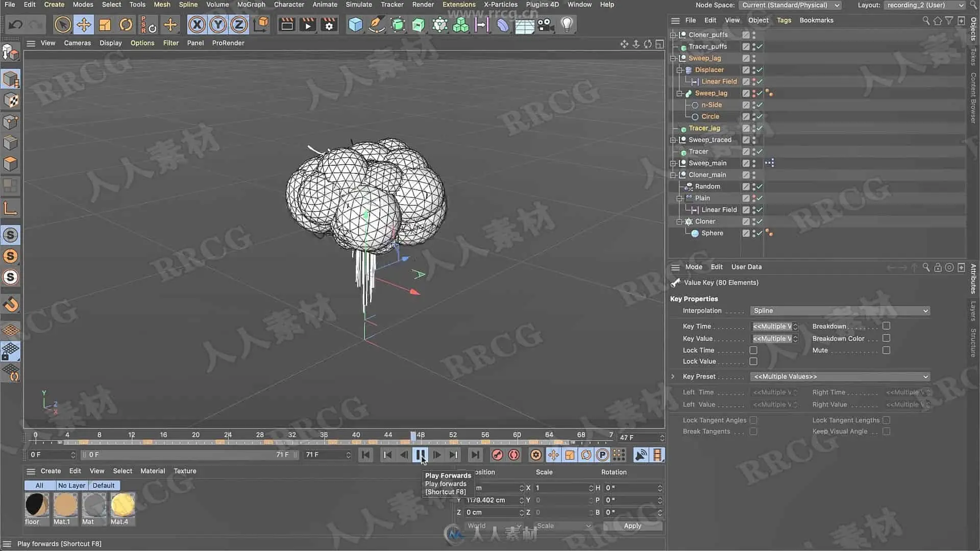980x551 pixels.
Task: Toggle the Y axis lock icon
Action: 218,24
